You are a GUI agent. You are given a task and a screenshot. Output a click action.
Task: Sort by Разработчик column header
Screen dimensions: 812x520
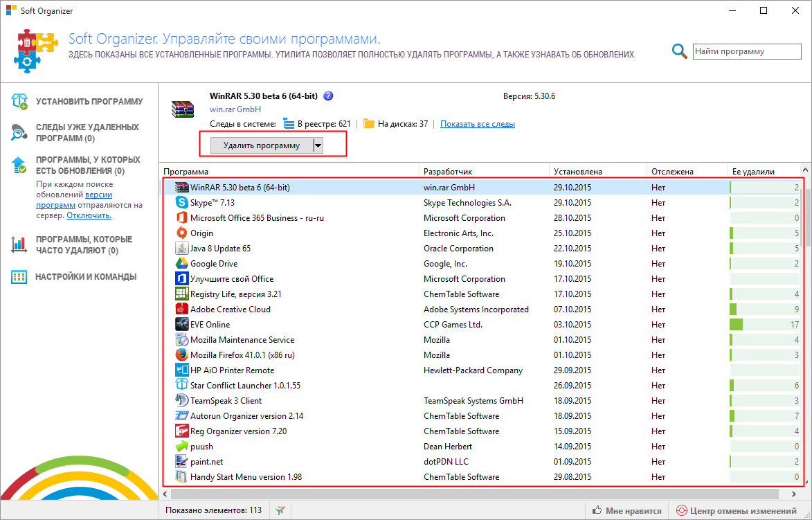coord(484,172)
